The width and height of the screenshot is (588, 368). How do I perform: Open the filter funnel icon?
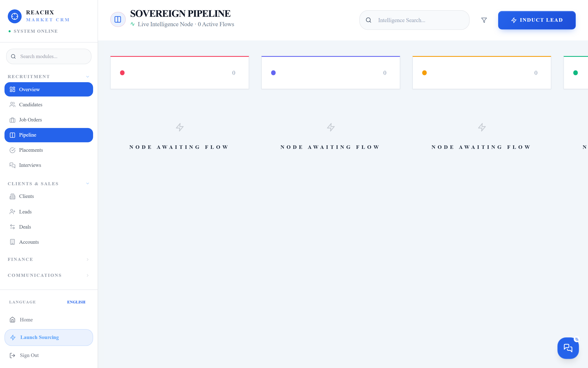click(484, 20)
